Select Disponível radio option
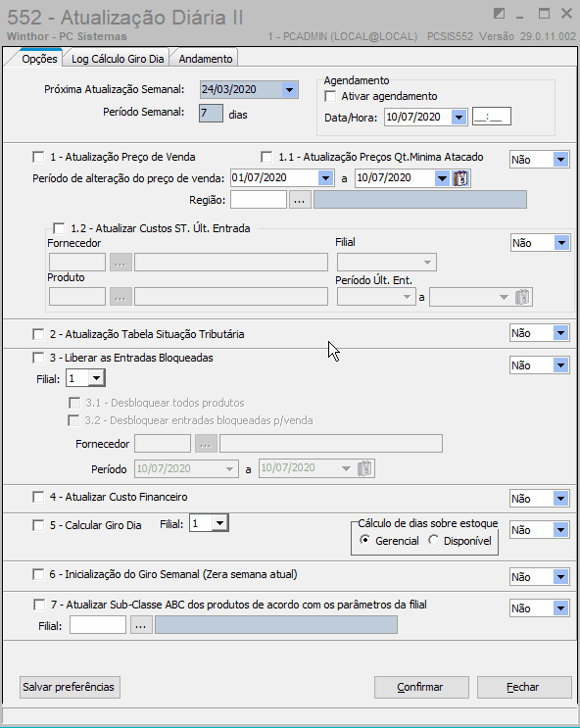This screenshot has height=728, width=580. (x=433, y=541)
